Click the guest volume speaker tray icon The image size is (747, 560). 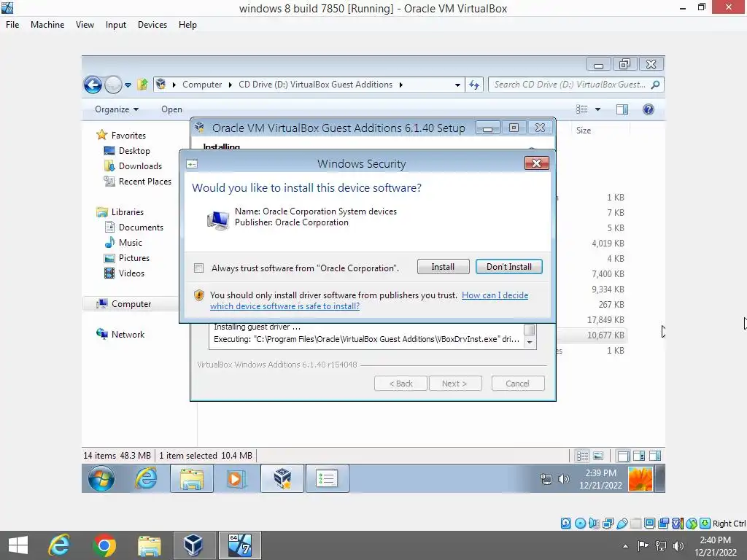pos(564,479)
